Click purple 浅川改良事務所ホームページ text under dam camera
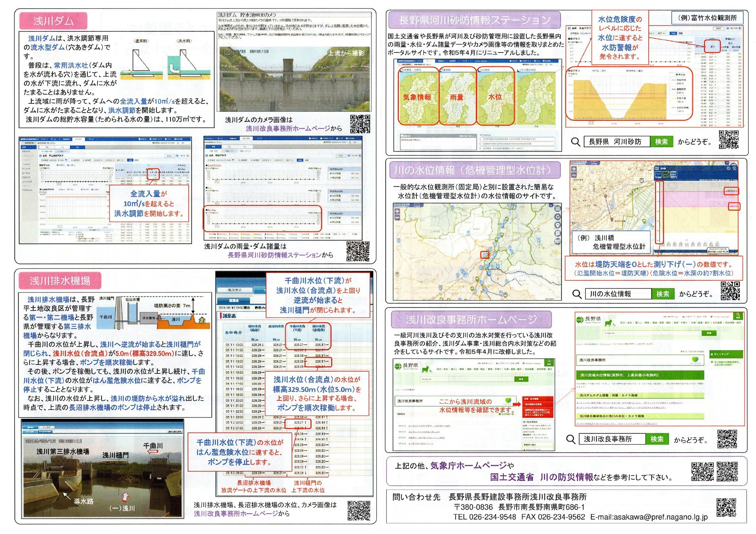 [288, 128]
